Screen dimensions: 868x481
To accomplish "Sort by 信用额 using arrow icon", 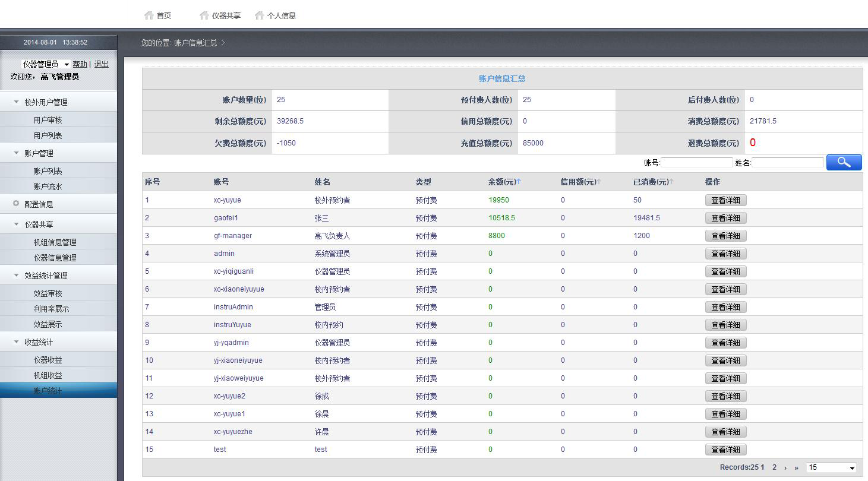I will tap(599, 182).
